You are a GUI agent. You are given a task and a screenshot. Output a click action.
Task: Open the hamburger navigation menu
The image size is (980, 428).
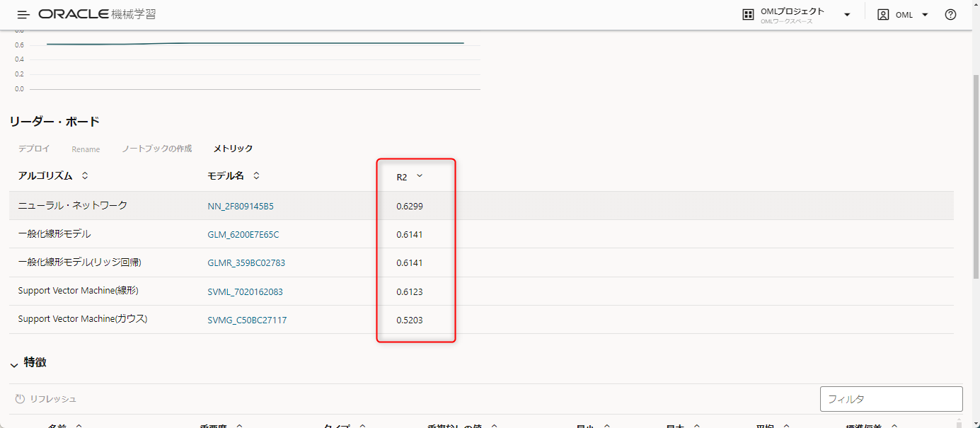tap(23, 15)
